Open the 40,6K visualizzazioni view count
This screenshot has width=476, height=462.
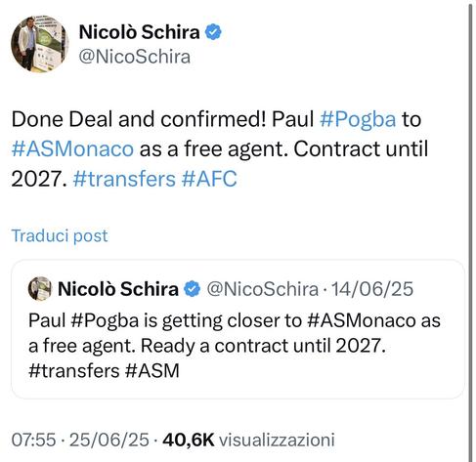(248, 440)
